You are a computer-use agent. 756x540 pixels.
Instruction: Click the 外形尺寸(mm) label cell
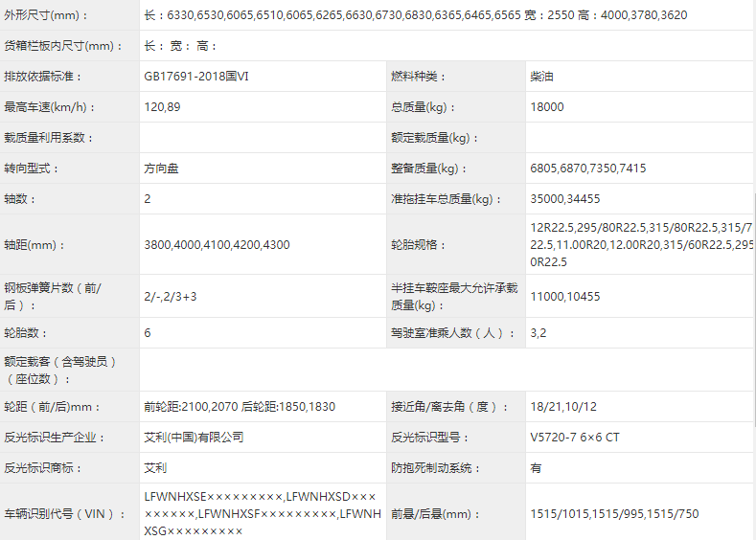(x=45, y=15)
